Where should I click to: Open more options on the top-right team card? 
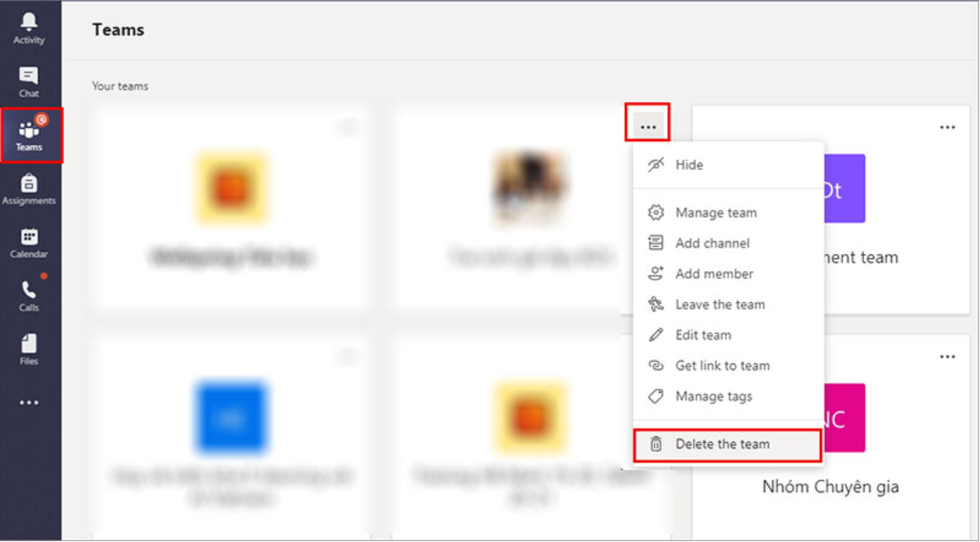coord(947,127)
